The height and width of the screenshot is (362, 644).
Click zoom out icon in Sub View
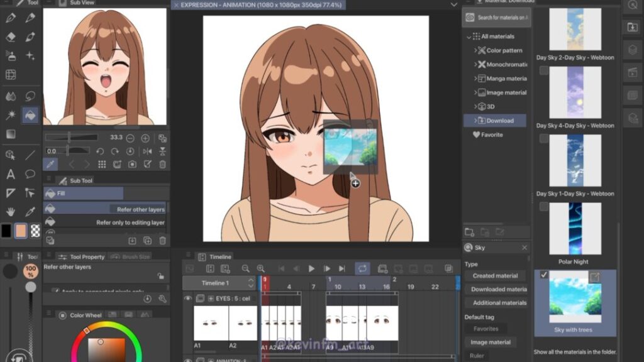130,138
